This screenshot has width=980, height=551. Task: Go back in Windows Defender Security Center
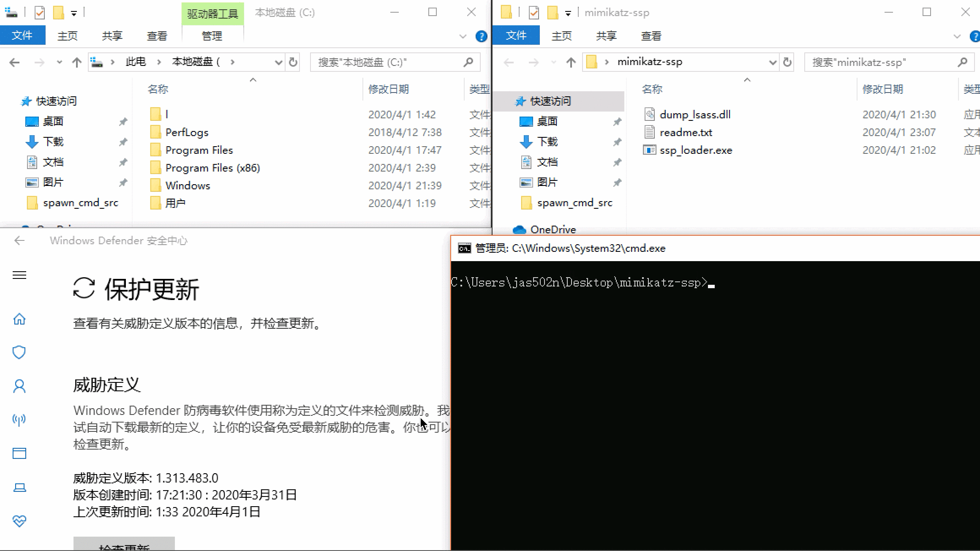coord(19,241)
